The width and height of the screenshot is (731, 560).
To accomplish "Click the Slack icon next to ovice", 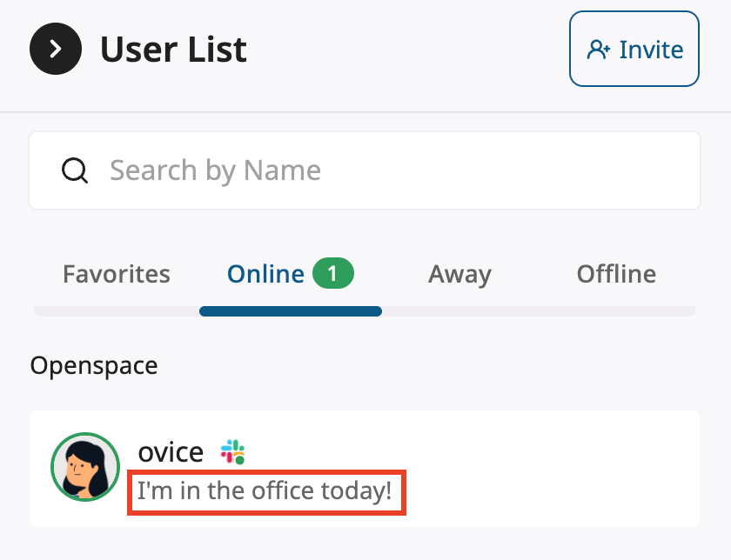I will [232, 452].
